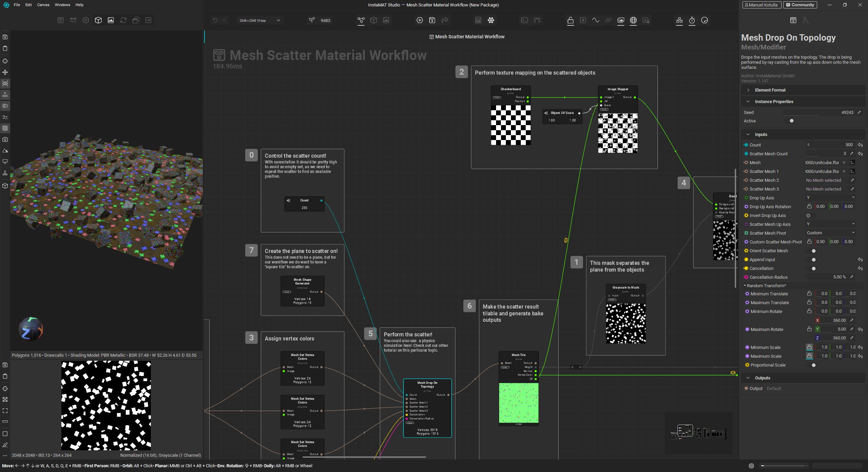Open the Scatter Mesh Pivot dropdown

(830, 233)
